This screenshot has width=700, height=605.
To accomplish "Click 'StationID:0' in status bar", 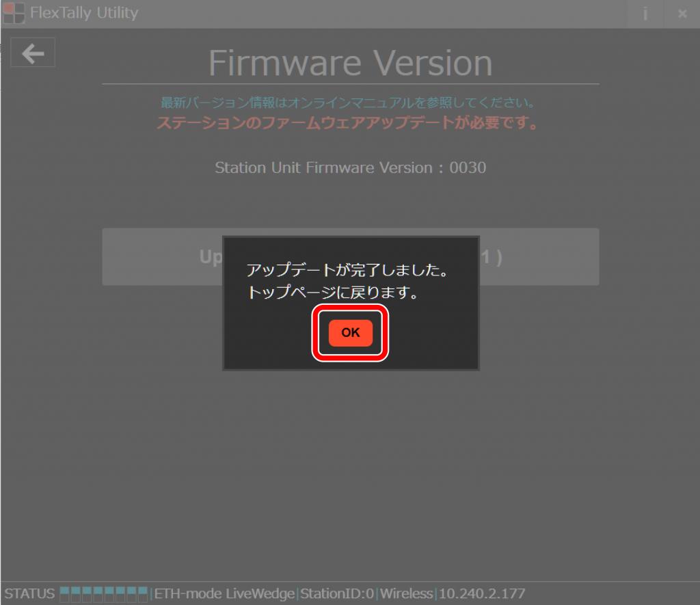I will [337, 593].
